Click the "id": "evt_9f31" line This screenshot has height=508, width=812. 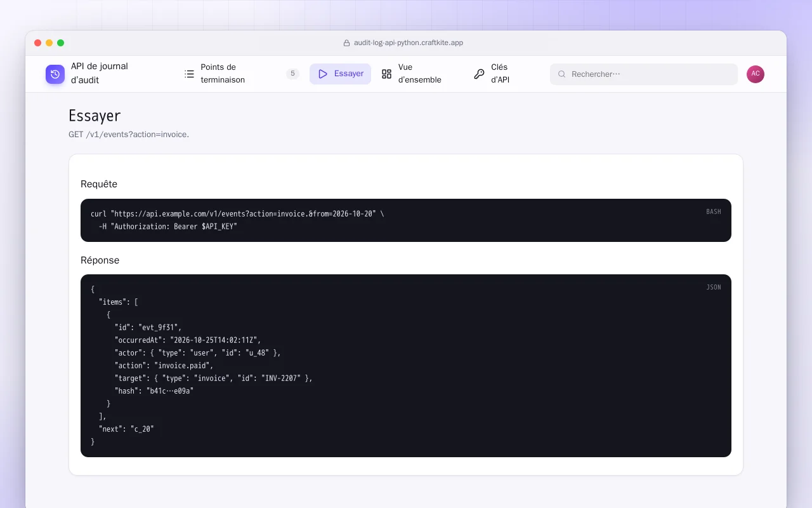pos(148,328)
